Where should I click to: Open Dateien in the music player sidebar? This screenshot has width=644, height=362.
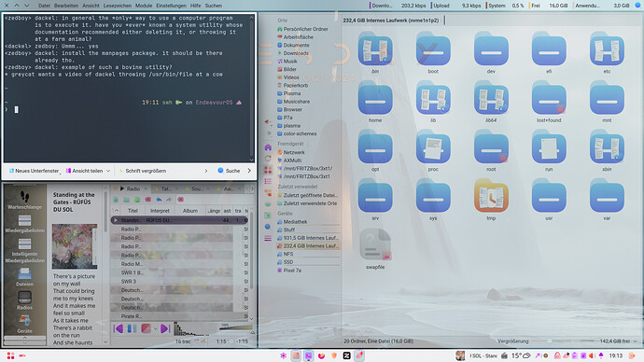click(24, 276)
